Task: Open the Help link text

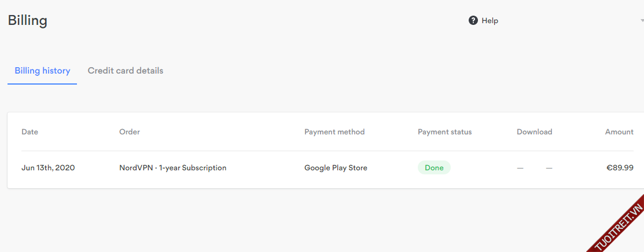Action: click(x=490, y=21)
